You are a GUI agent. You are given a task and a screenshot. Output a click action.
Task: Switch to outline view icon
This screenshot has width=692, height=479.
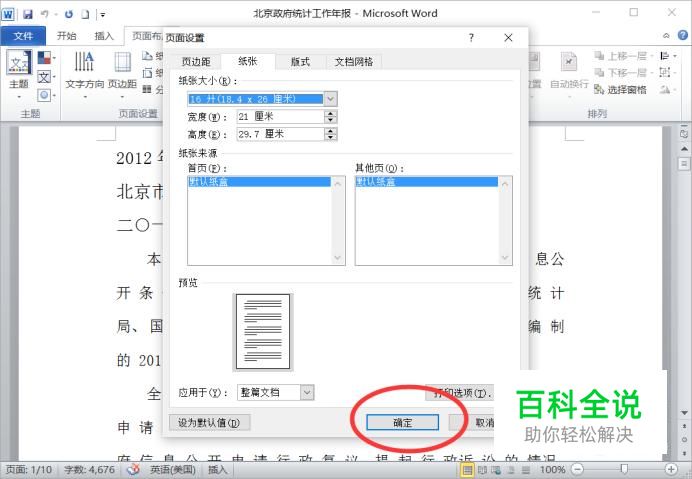[511, 470]
